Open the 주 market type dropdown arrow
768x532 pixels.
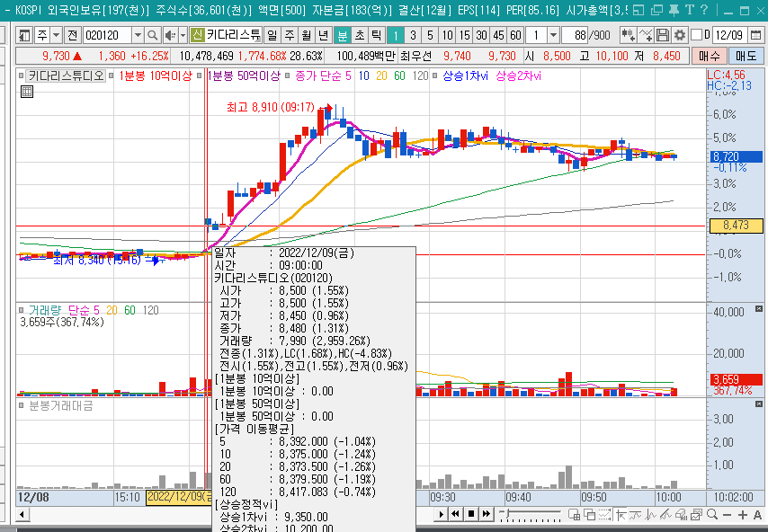click(x=57, y=35)
